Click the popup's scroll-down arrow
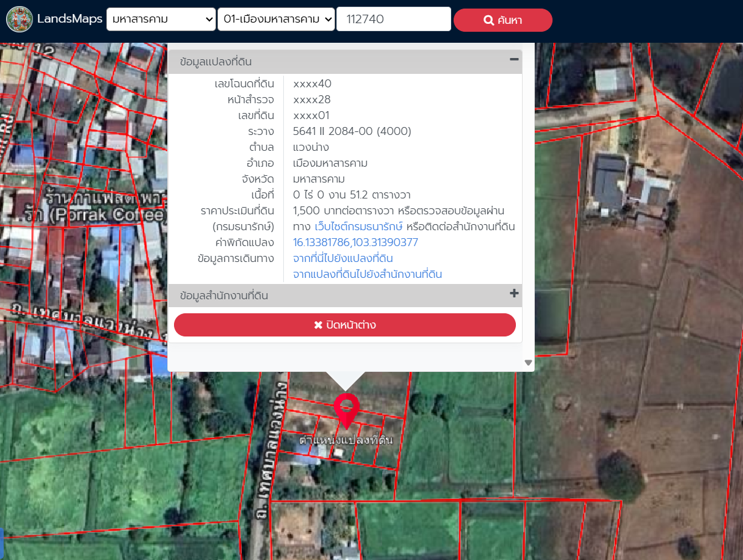This screenshot has width=743, height=560. 528,363
